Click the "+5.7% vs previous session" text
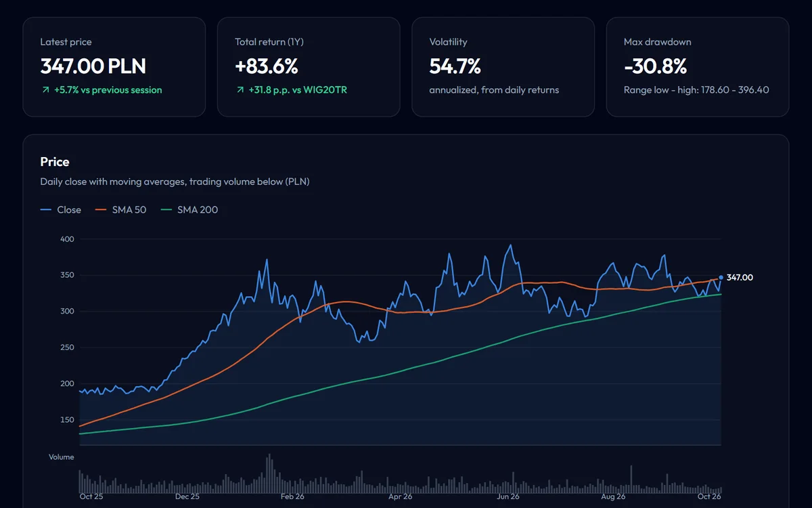 pos(108,89)
